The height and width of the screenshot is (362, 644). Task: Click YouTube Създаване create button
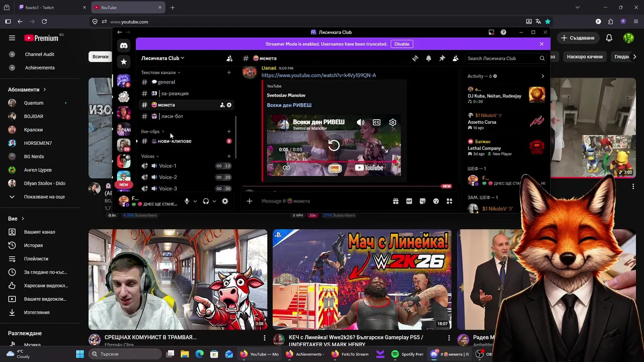578,38
